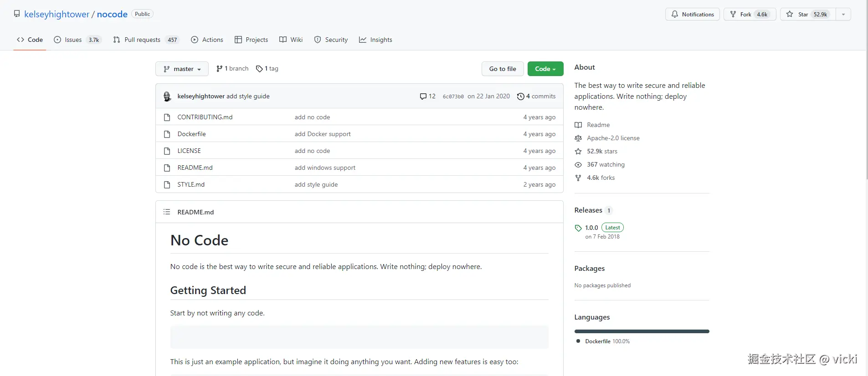Open the Security tab
868x376 pixels.
coord(331,40)
